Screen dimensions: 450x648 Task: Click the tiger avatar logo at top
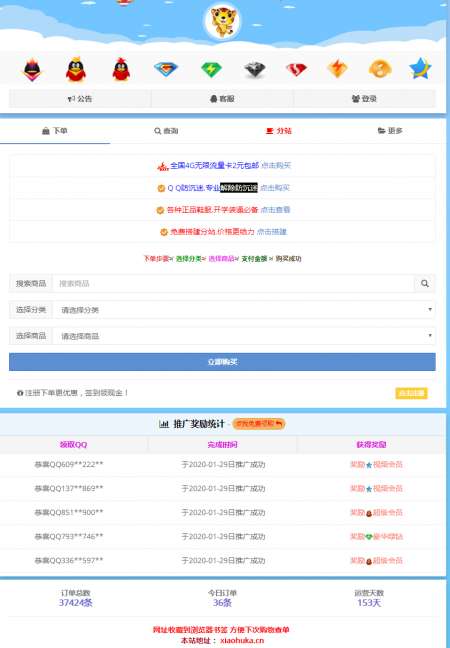[x=222, y=21]
